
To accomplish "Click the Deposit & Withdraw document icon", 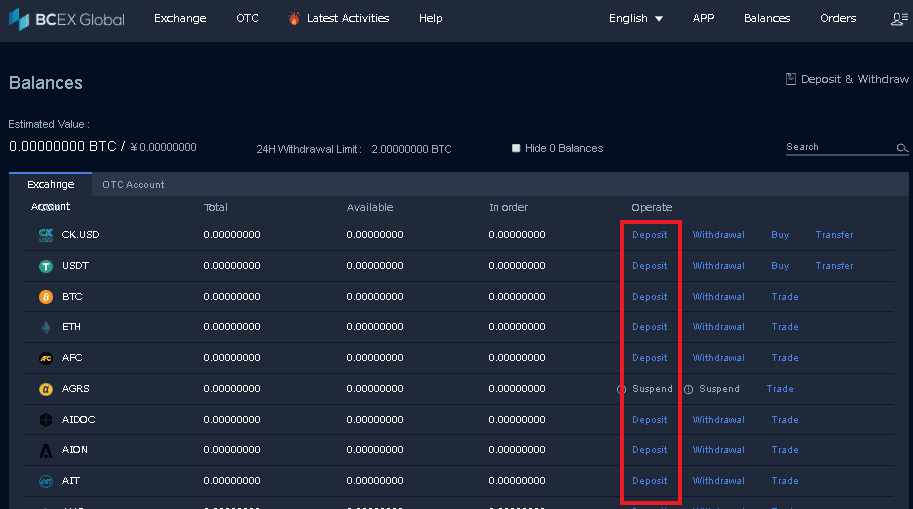I will tap(791, 79).
